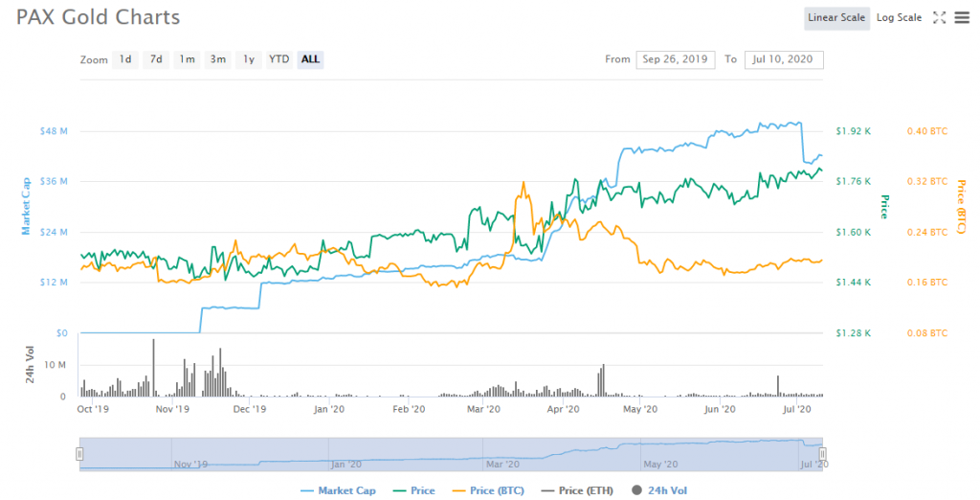Click the vertical Price (BTC) axis title
This screenshot has height=500, width=980.
tap(961, 207)
